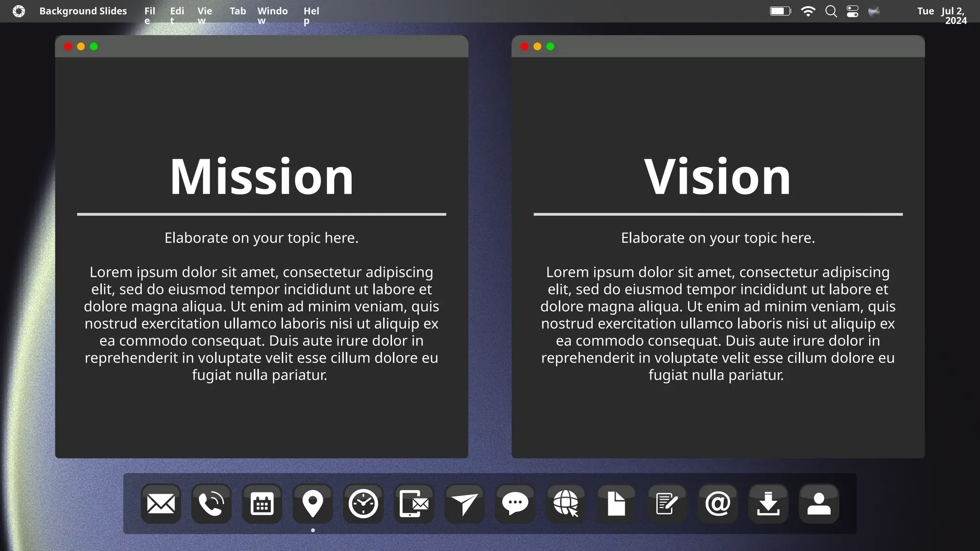Open the user profile dock icon

(819, 504)
